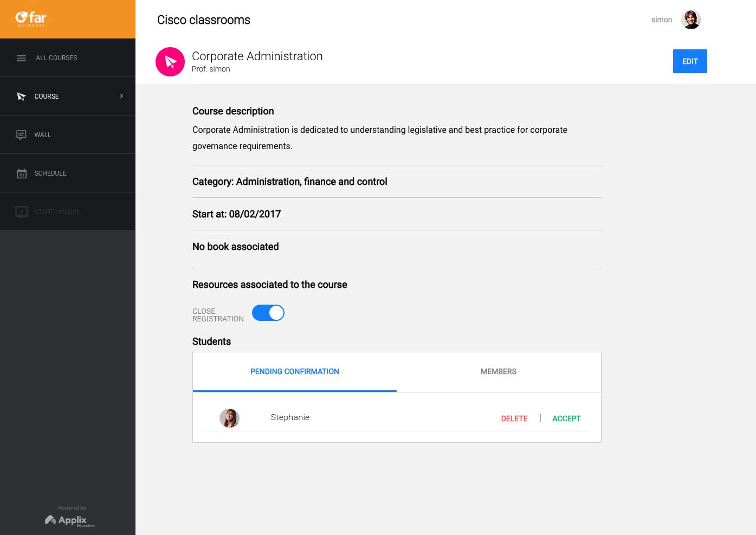Open All Courses in sidebar

(x=68, y=57)
